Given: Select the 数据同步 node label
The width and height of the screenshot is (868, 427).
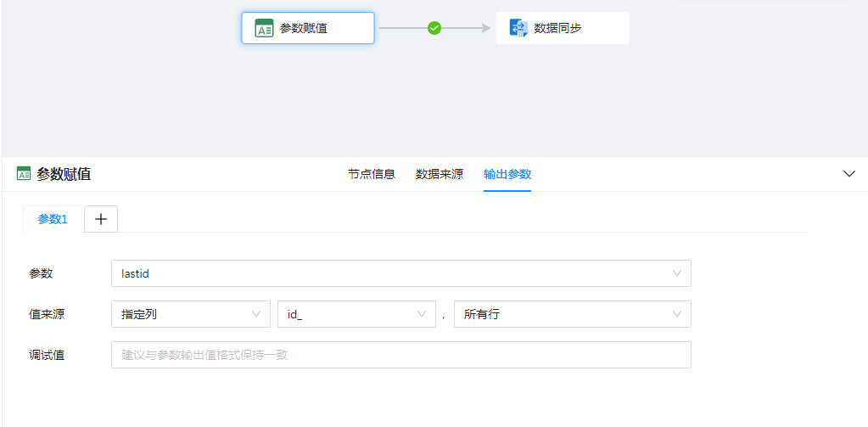Looking at the screenshot, I should coord(557,28).
